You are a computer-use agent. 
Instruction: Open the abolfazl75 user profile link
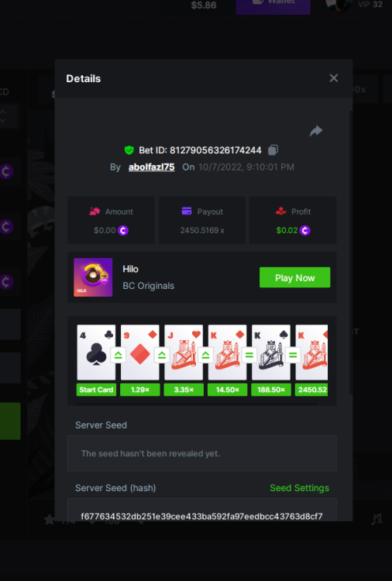[152, 167]
